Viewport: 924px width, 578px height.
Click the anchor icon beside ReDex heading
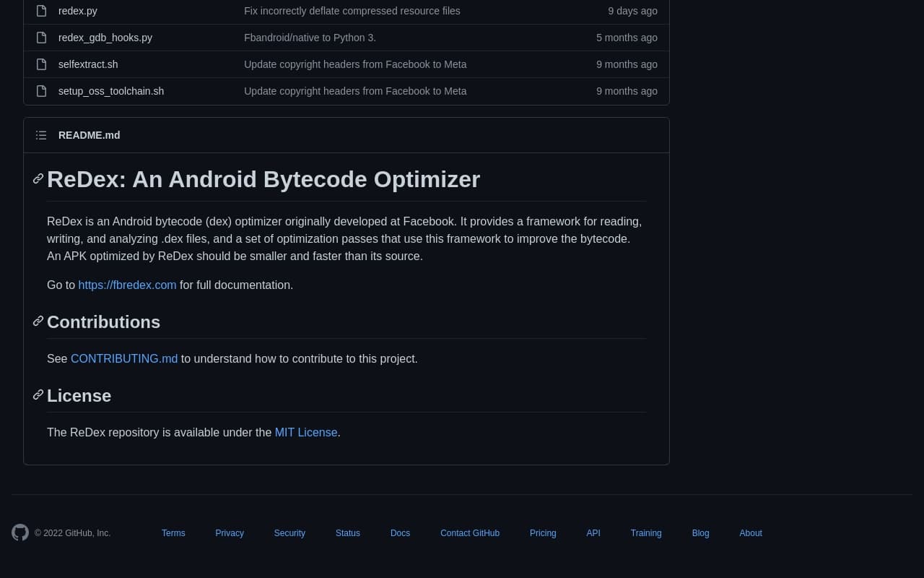38,178
